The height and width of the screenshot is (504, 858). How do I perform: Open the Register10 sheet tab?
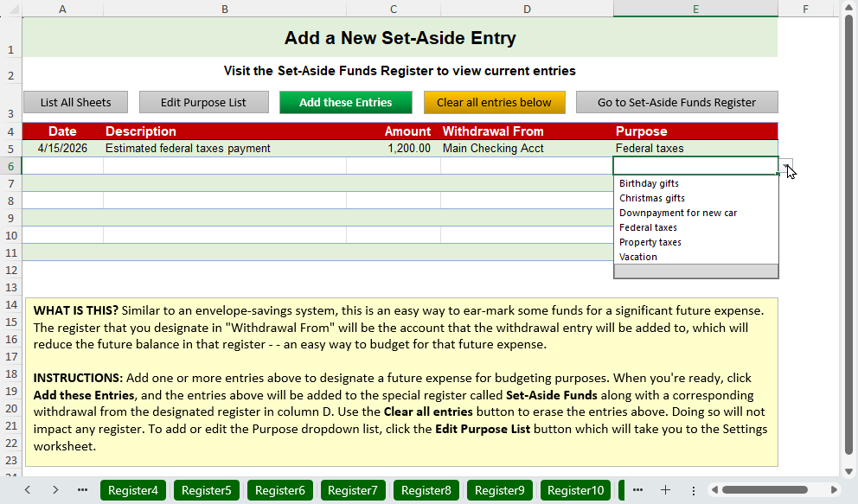(575, 490)
